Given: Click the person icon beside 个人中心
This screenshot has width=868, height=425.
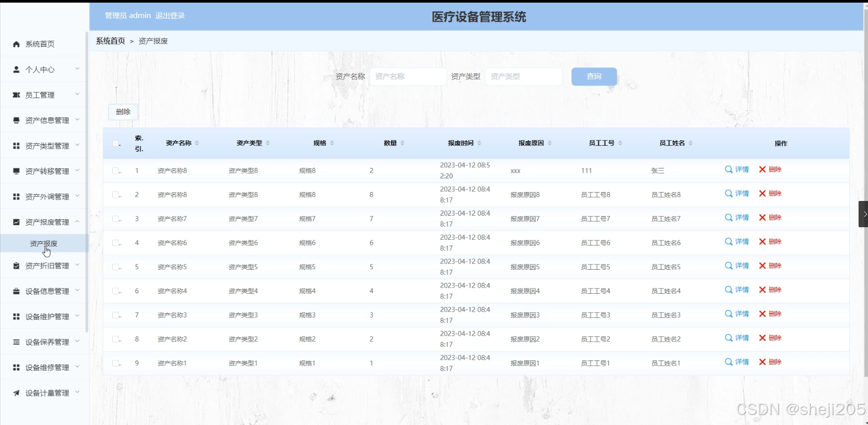Looking at the screenshot, I should (16, 69).
